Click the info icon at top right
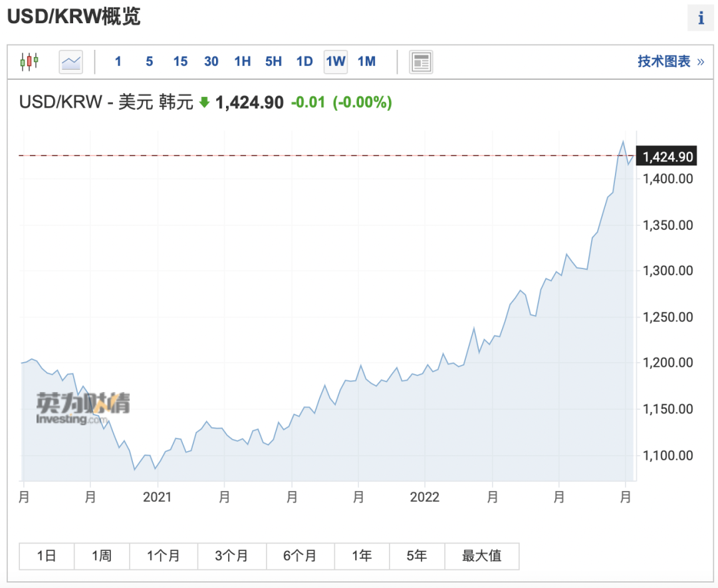Viewport: 718px width, 588px height. click(x=701, y=18)
